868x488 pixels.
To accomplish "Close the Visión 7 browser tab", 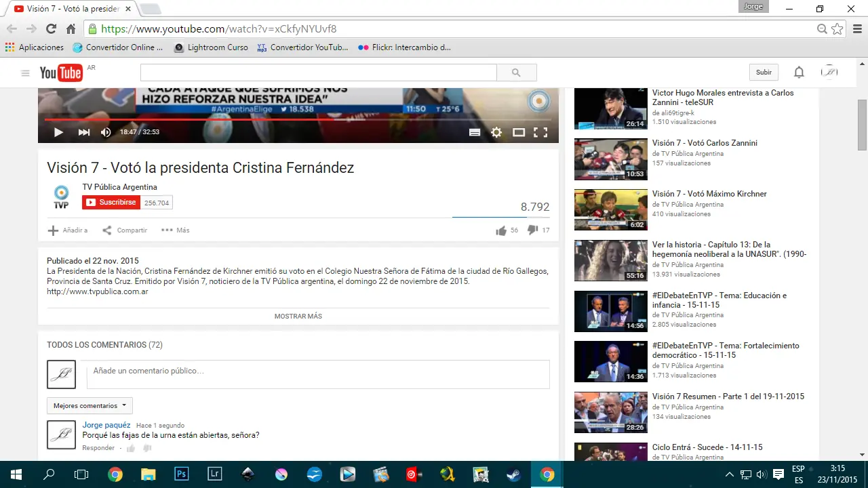I will coord(128,9).
